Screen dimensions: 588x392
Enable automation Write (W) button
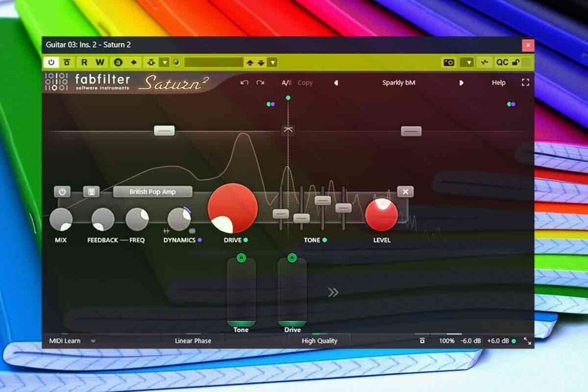(x=100, y=62)
